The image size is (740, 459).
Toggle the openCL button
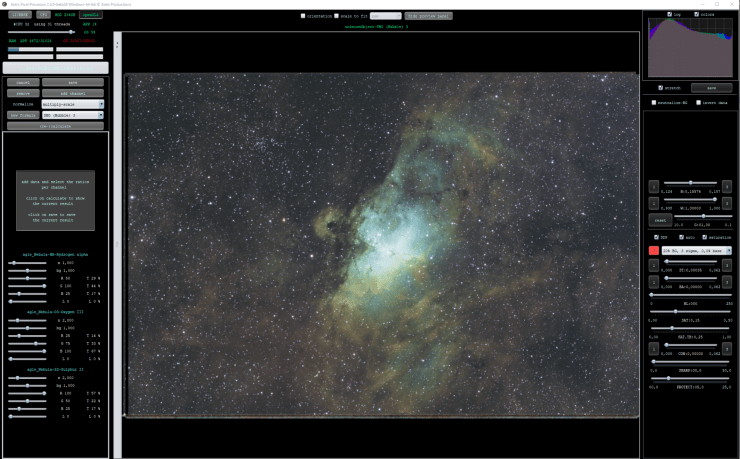coord(91,15)
